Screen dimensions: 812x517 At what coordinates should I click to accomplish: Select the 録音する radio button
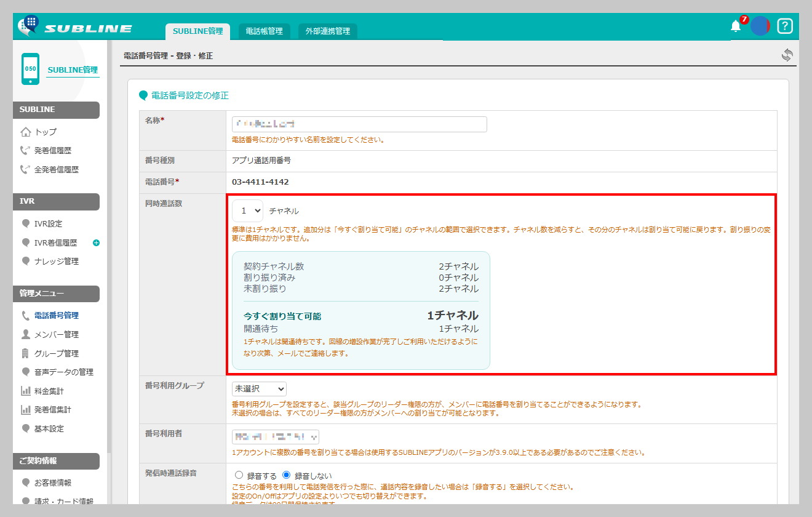[239, 476]
